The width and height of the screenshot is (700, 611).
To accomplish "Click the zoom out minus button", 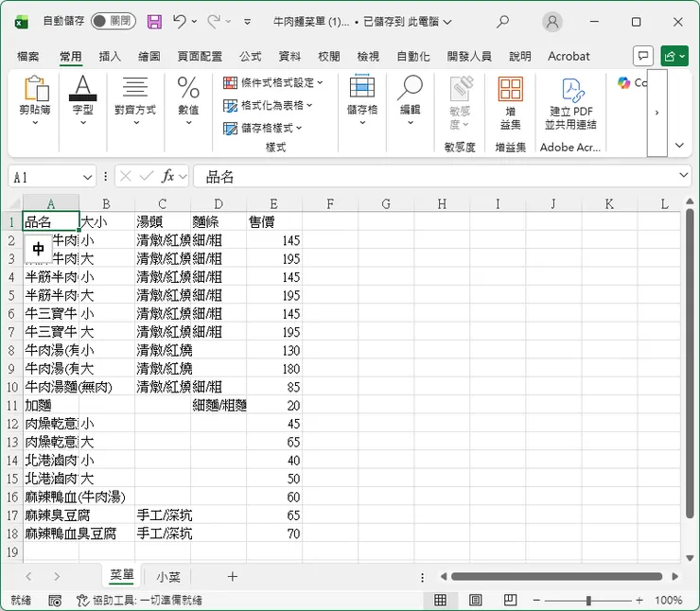I will 536,601.
